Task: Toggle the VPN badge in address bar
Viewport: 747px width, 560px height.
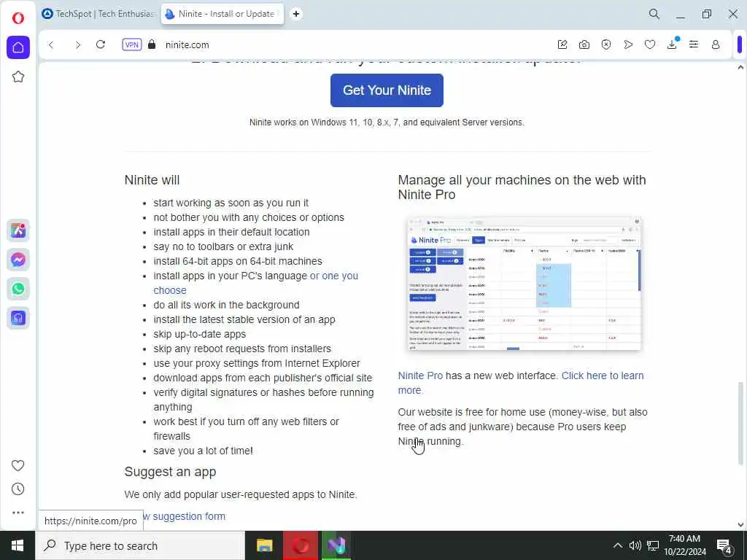Action: [x=131, y=44]
